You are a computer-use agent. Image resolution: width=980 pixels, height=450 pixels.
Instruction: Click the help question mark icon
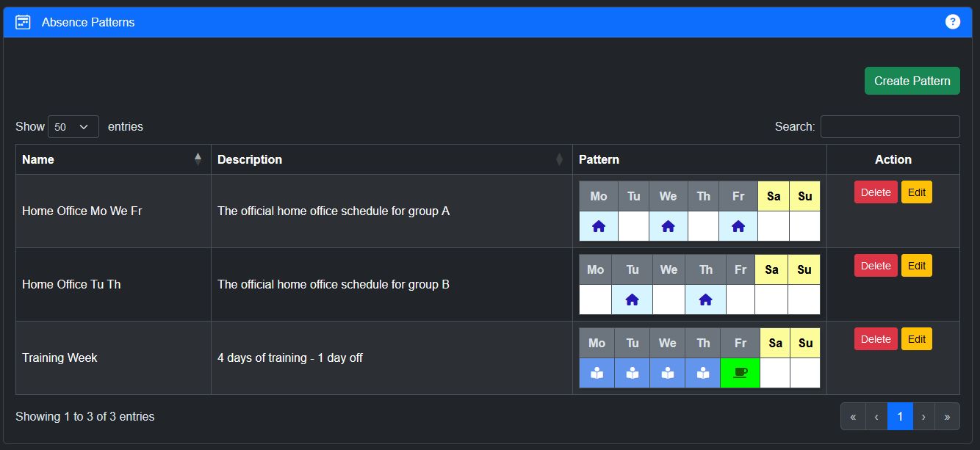953,22
